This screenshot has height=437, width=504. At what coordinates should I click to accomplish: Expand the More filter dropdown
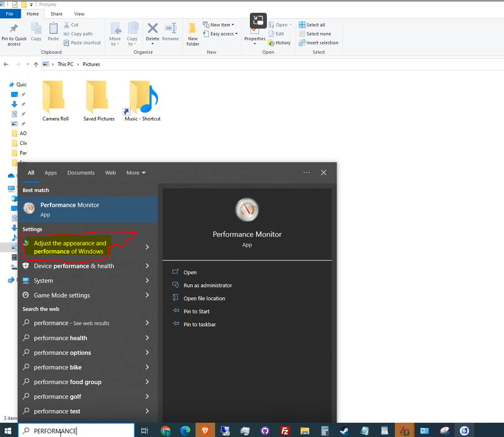pyautogui.click(x=136, y=173)
